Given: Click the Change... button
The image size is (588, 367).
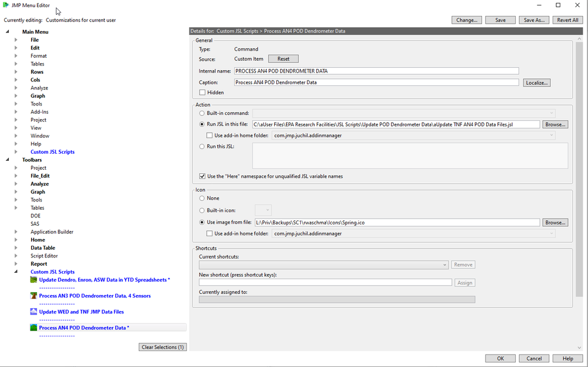Looking at the screenshot, I should (x=467, y=20).
